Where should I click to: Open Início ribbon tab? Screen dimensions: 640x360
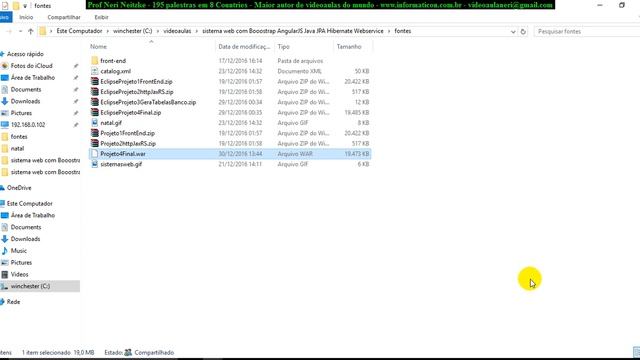click(x=26, y=17)
